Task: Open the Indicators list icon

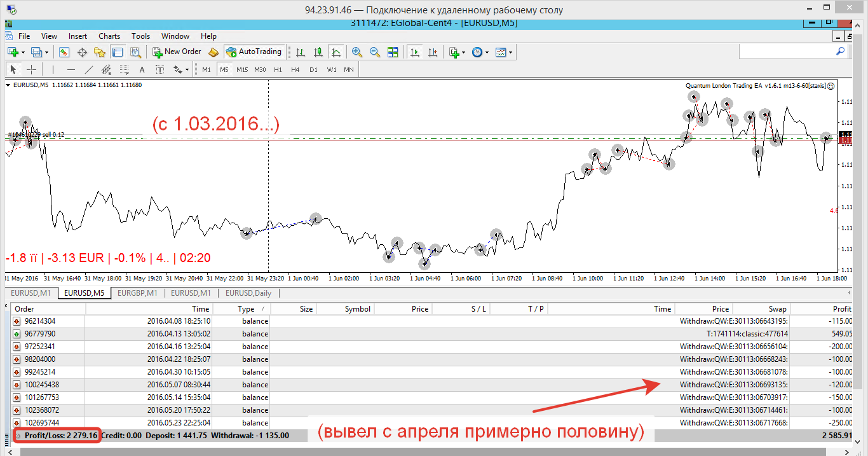Action: (x=454, y=52)
